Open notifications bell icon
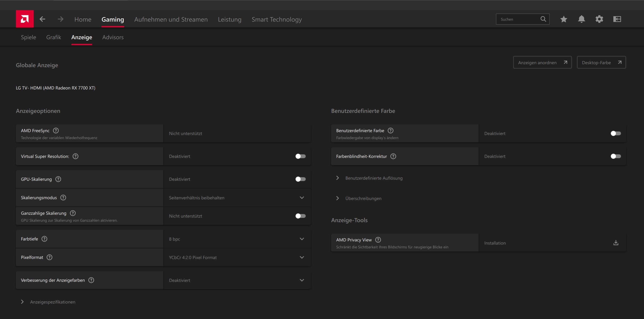The image size is (644, 319). point(582,19)
